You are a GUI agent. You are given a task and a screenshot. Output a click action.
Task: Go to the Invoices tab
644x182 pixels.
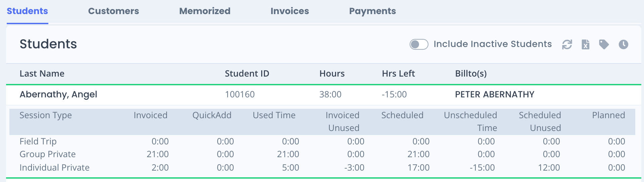click(290, 11)
